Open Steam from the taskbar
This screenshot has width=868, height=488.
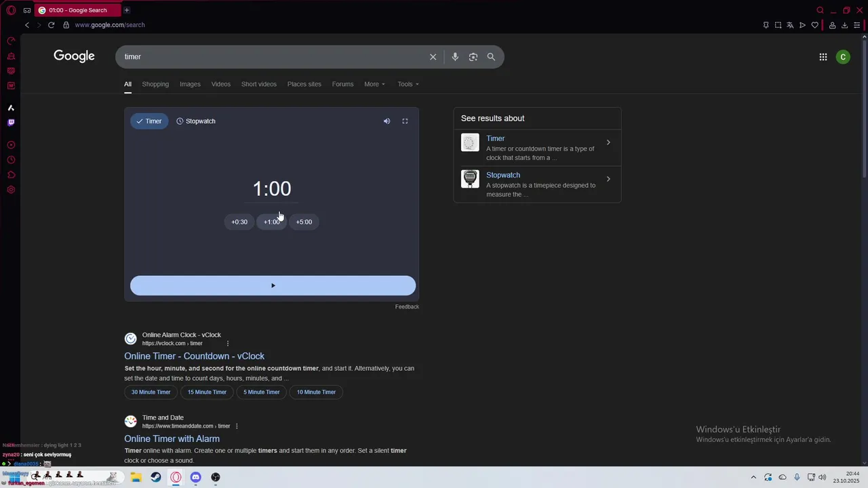156,477
